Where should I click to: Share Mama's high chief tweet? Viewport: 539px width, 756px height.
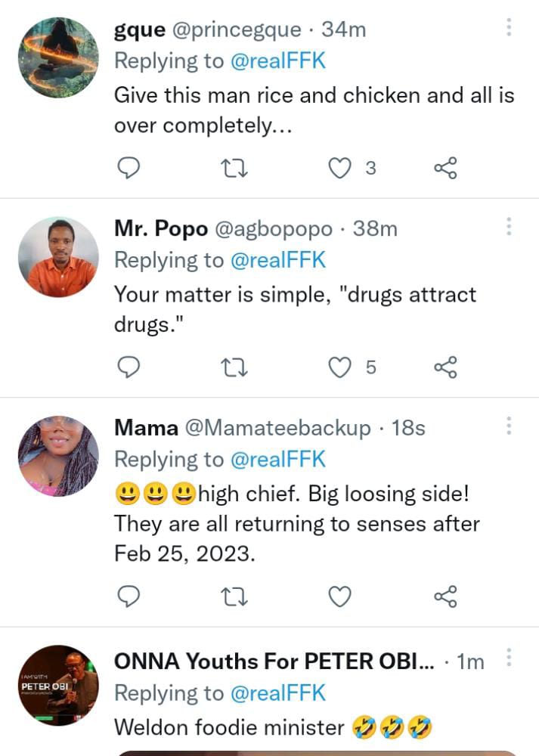coord(445,596)
